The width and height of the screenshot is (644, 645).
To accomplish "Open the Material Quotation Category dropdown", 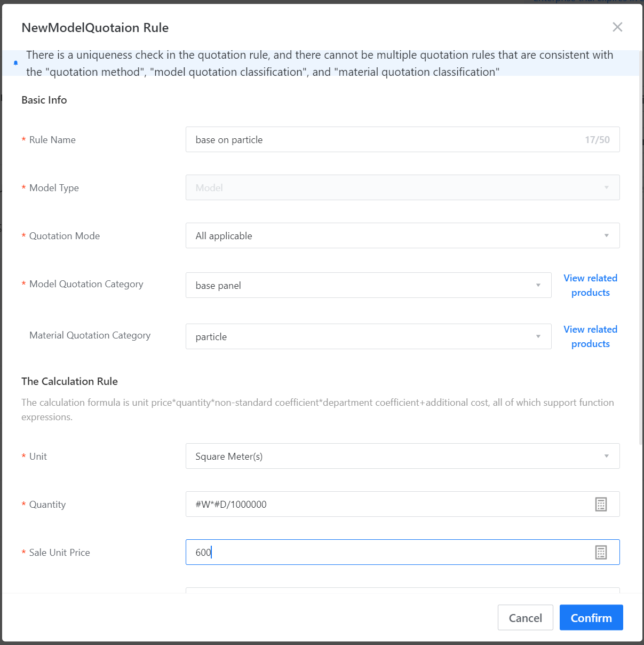I will coord(368,336).
